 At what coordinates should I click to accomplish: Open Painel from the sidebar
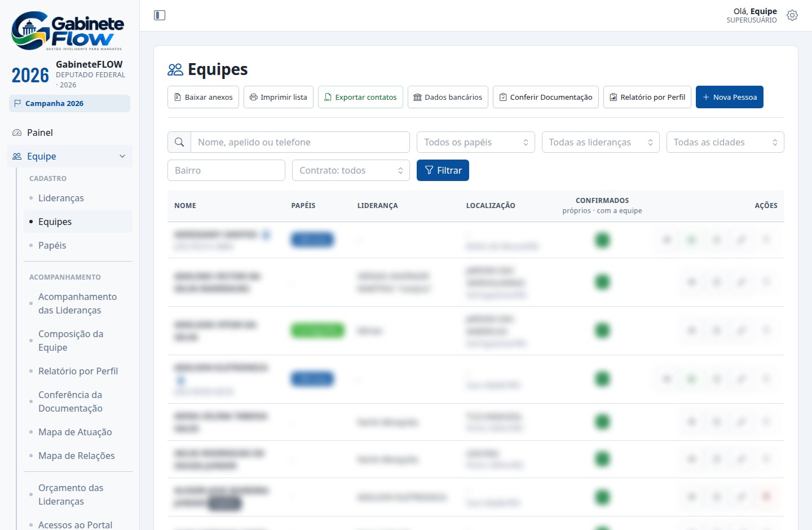[x=70, y=132]
